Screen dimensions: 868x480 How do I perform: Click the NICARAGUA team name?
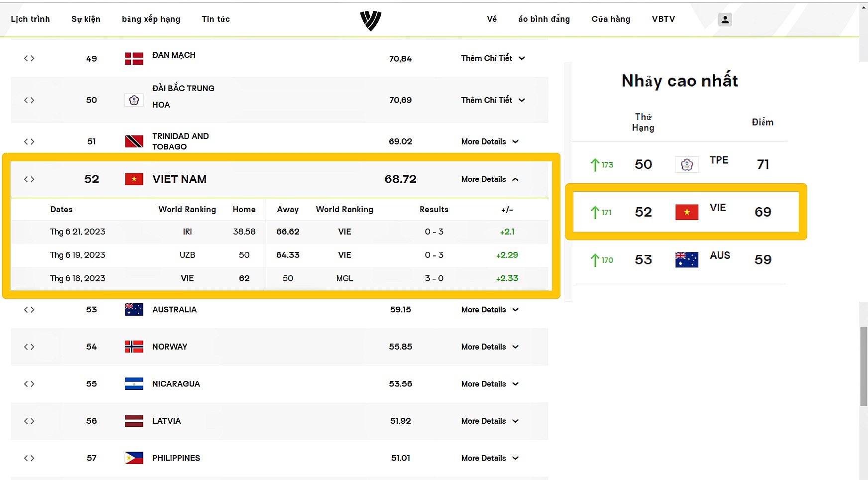(x=176, y=384)
